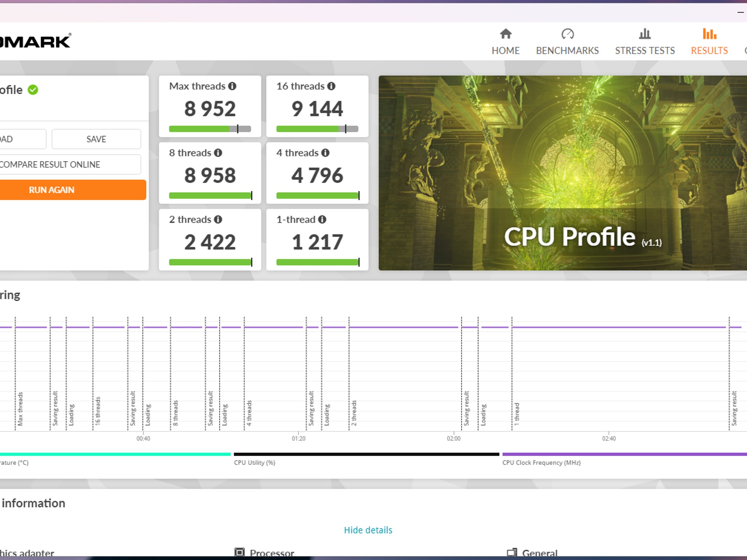Click the 4 threads timeline marker
The height and width of the screenshot is (560, 747).
pyautogui.click(x=249, y=413)
